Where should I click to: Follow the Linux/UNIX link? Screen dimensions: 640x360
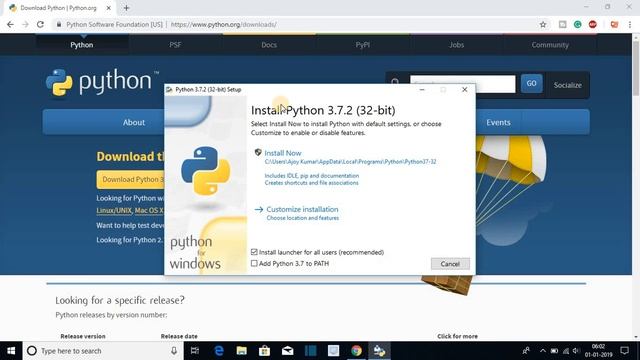pos(114,211)
